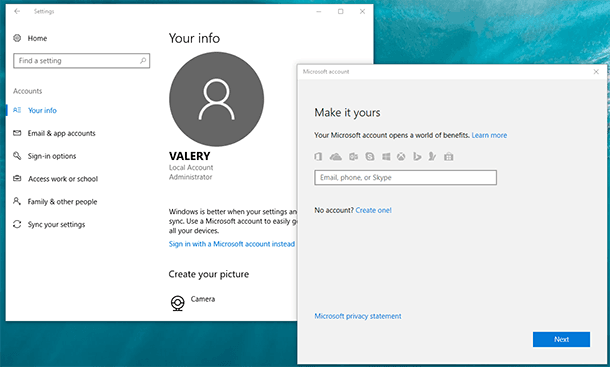610x367 pixels.
Task: Click the Next button
Action: (x=561, y=339)
